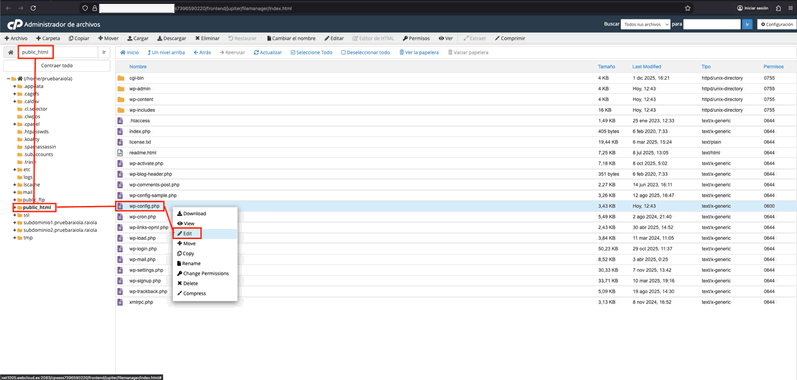Viewport: 797px width, 380px height.
Task: Click the cgi-bin folder icon
Action: tap(120, 78)
